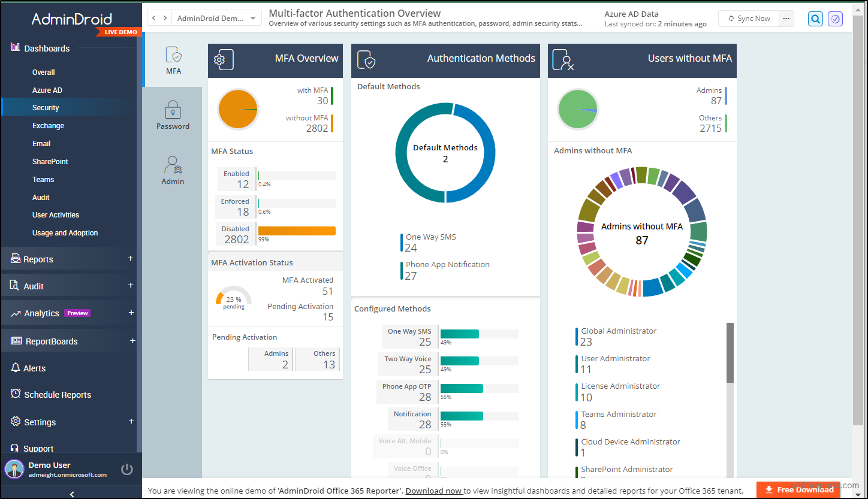The height and width of the screenshot is (499, 868).
Task: Click the ReportBoards icon
Action: click(x=16, y=341)
